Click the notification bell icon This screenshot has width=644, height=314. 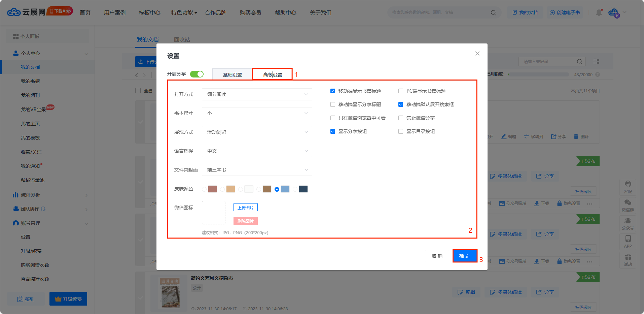(x=599, y=12)
